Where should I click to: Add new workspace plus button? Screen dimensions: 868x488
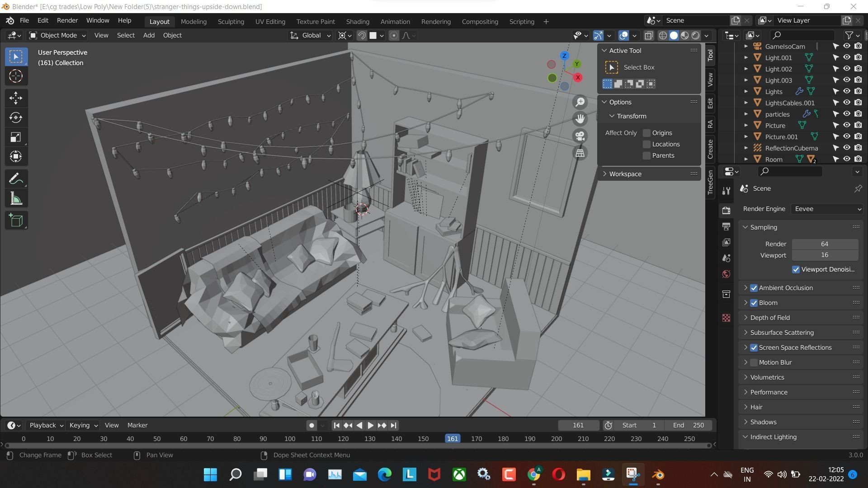546,22
